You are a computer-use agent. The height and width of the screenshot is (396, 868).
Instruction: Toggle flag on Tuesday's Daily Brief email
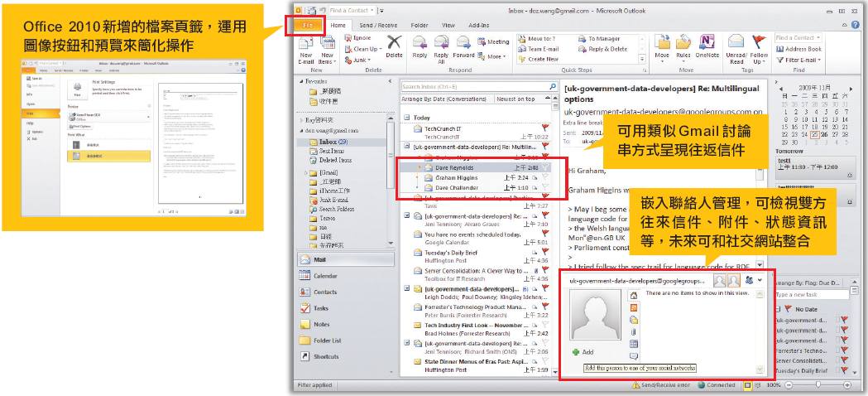544,252
